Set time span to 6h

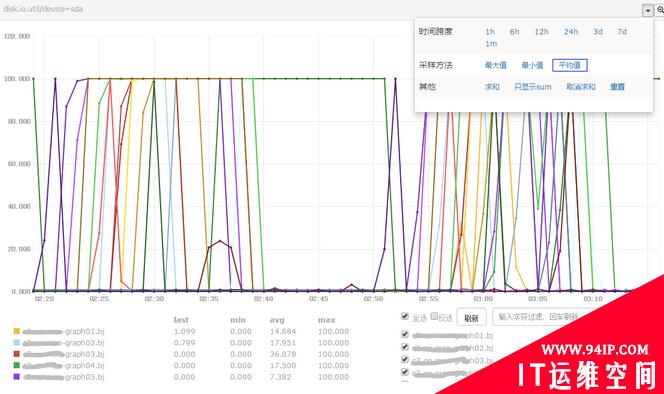point(515,32)
